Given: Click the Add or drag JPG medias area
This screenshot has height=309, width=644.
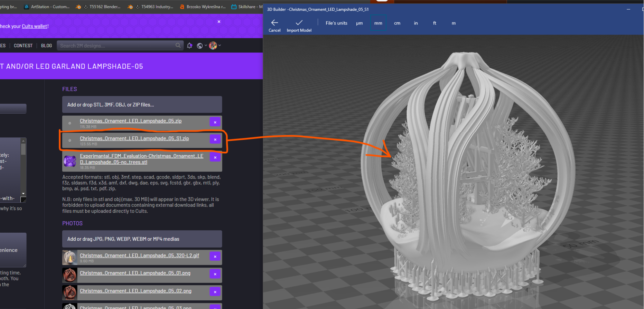Looking at the screenshot, I should (142, 239).
